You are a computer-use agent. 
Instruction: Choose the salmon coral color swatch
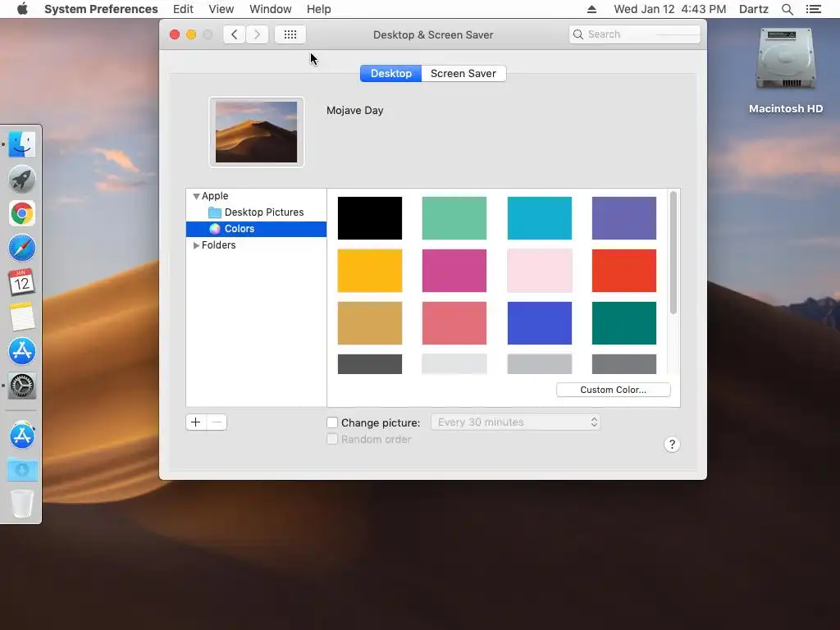(x=454, y=323)
